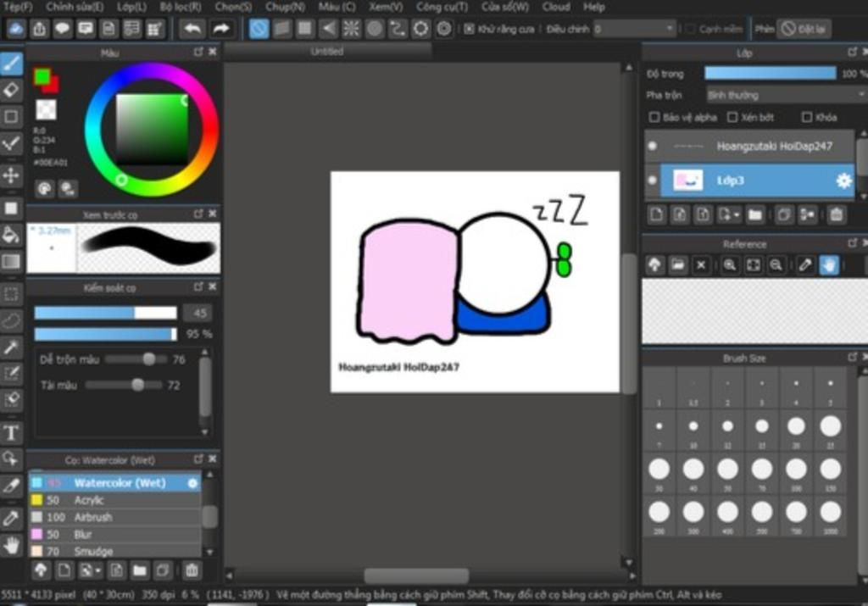Click the red background color swatch
Viewport: 868px width, 606px height.
point(53,87)
